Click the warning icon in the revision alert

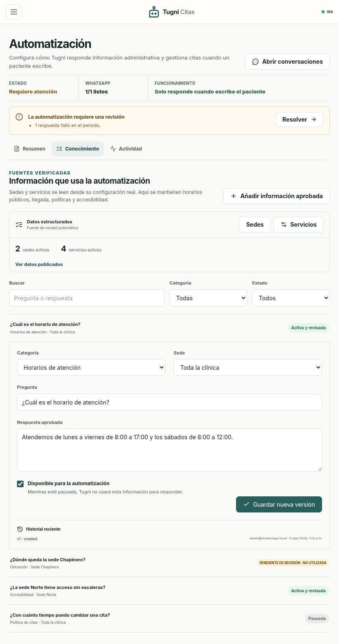click(19, 117)
